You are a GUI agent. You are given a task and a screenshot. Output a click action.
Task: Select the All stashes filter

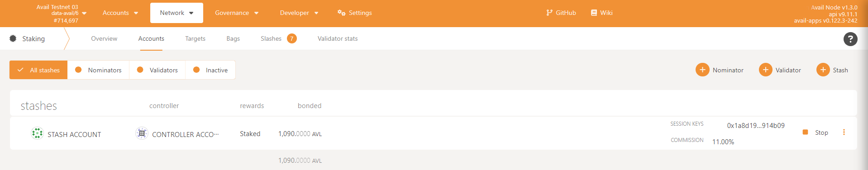(38, 70)
